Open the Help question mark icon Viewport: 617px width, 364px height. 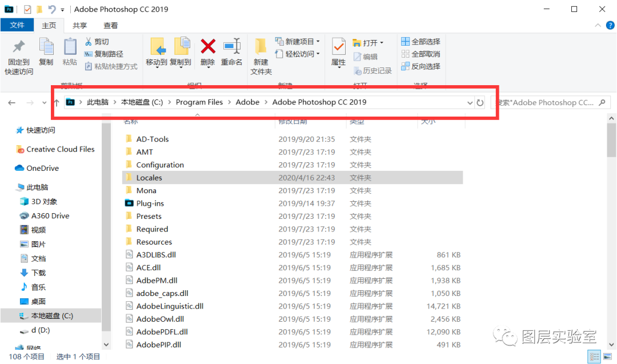[610, 25]
